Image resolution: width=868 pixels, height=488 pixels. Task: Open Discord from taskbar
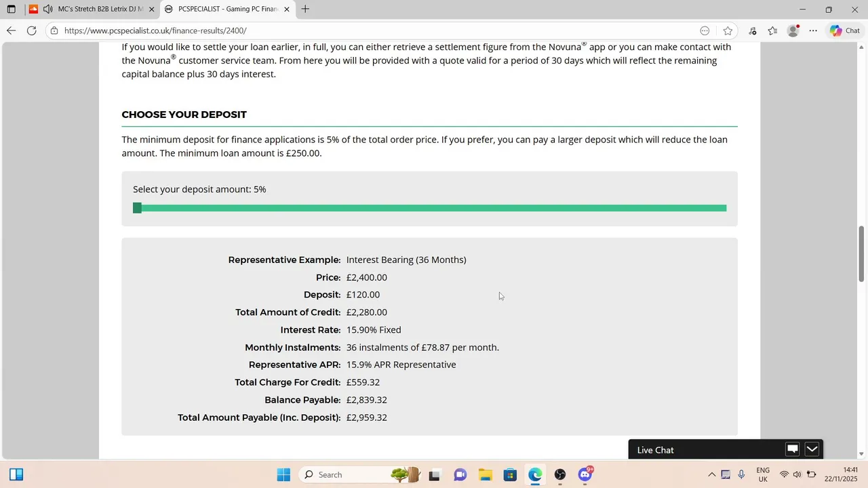[x=586, y=474]
